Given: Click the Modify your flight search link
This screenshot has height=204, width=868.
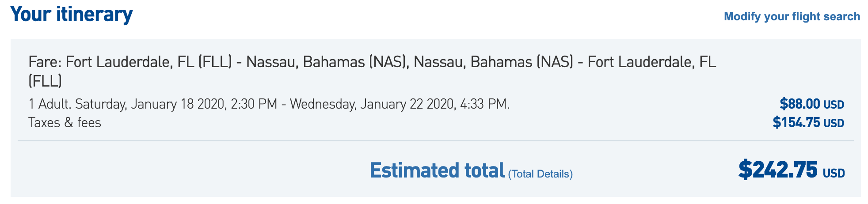Looking at the screenshot, I should point(792,17).
